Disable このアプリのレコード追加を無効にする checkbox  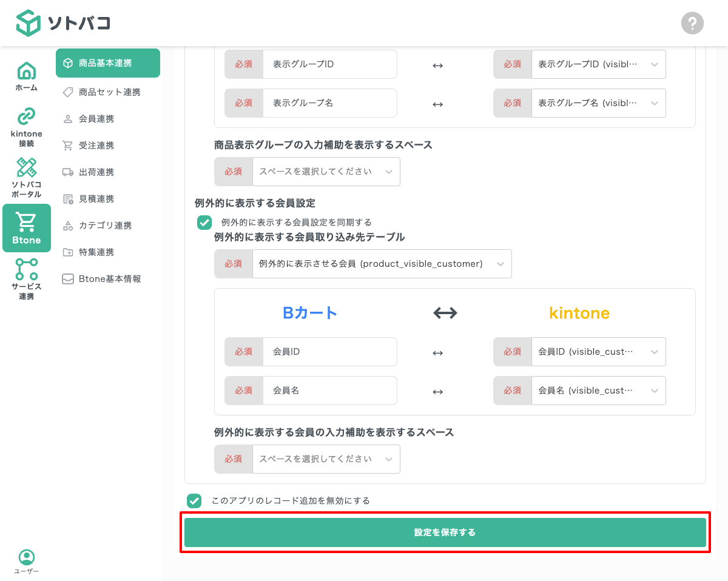pos(194,501)
